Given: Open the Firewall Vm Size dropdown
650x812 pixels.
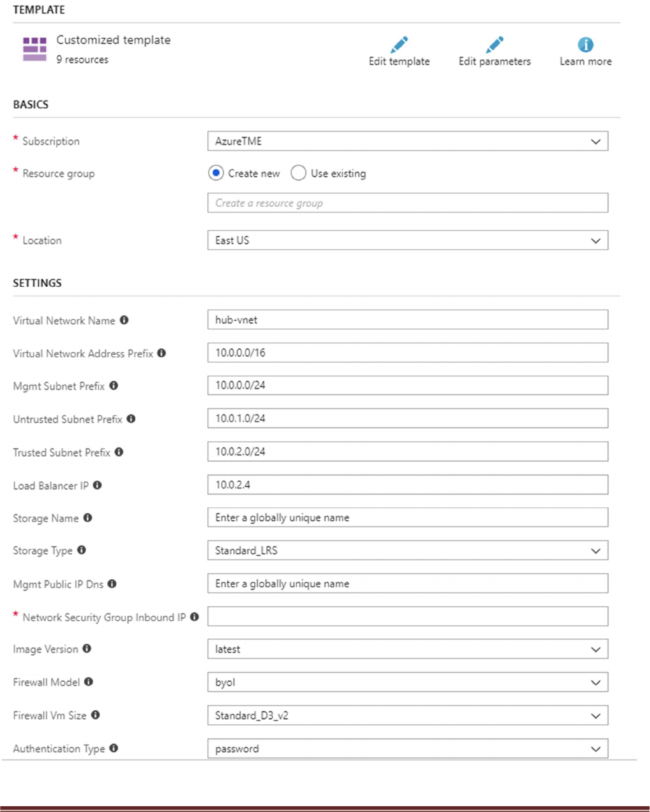Looking at the screenshot, I should 407,715.
